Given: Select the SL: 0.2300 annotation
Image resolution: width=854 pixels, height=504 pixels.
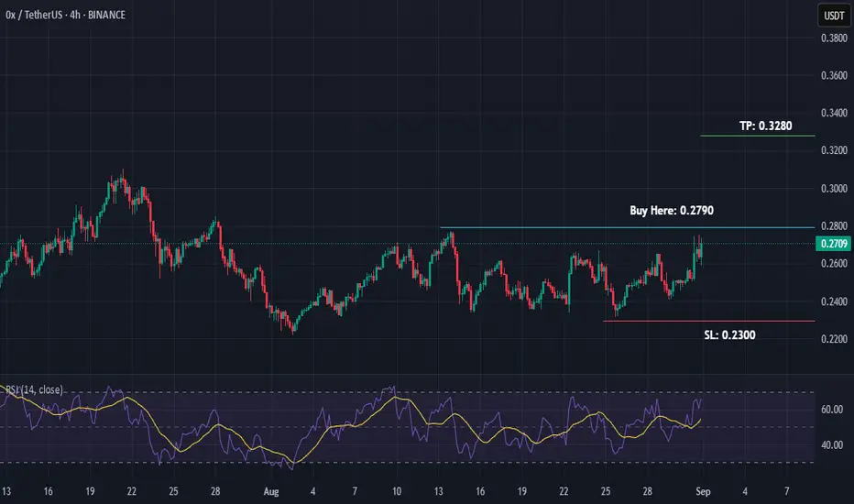Looking at the screenshot, I should [x=729, y=335].
